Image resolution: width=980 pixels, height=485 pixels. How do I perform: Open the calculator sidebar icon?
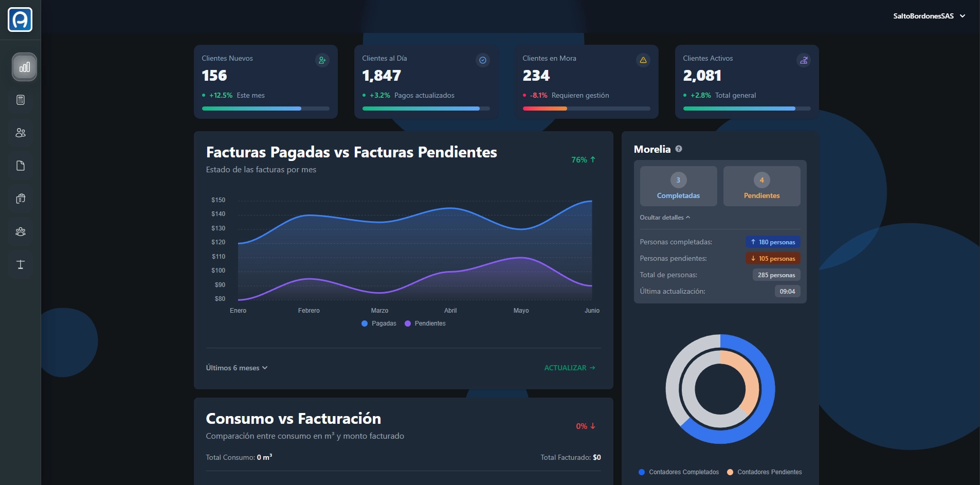coord(21,100)
